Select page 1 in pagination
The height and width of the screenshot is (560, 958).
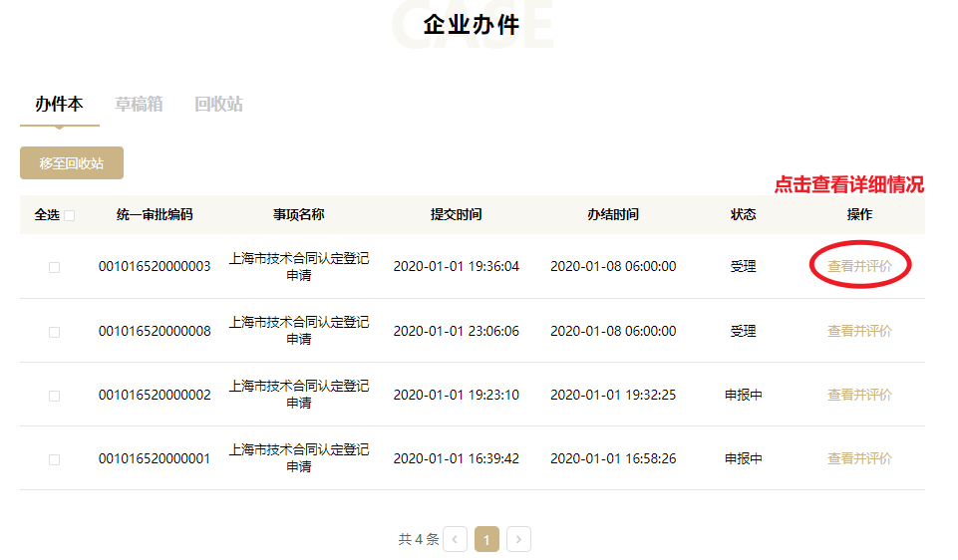coord(486,540)
